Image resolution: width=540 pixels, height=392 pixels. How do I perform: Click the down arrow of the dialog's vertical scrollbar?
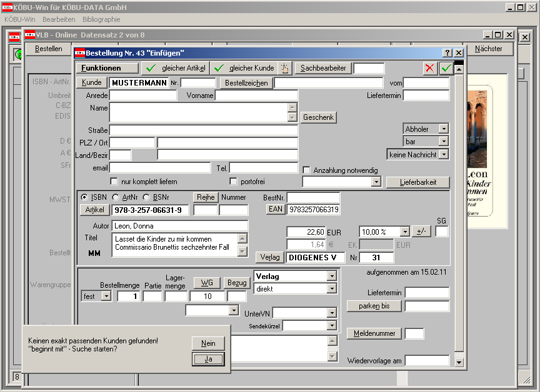tap(459, 362)
